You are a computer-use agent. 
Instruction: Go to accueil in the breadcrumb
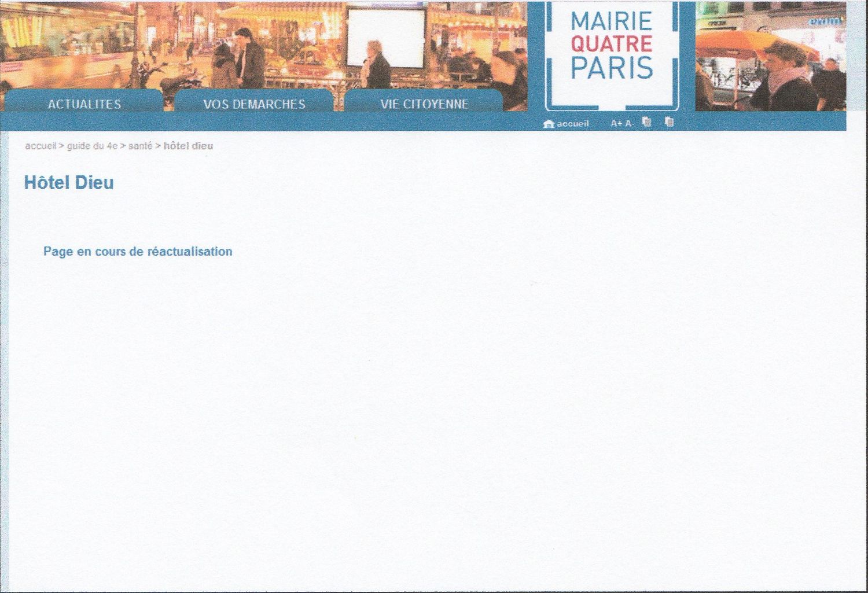tap(41, 146)
